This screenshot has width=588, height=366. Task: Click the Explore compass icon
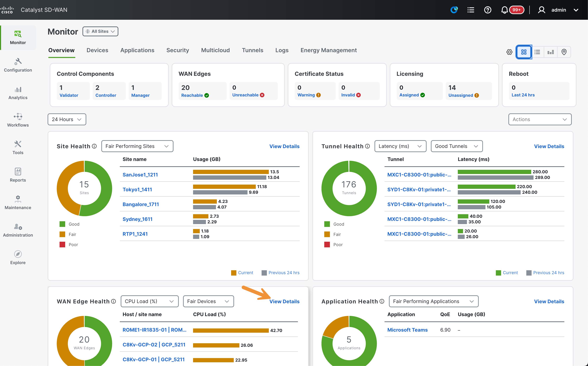pyautogui.click(x=18, y=254)
